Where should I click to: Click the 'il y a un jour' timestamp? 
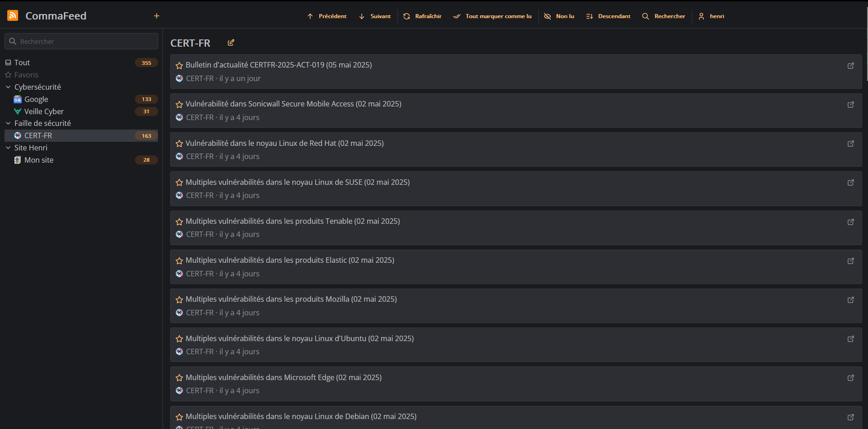point(240,78)
